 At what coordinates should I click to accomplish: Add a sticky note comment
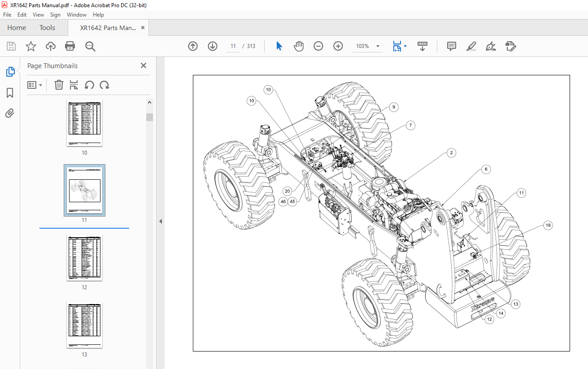click(x=452, y=46)
